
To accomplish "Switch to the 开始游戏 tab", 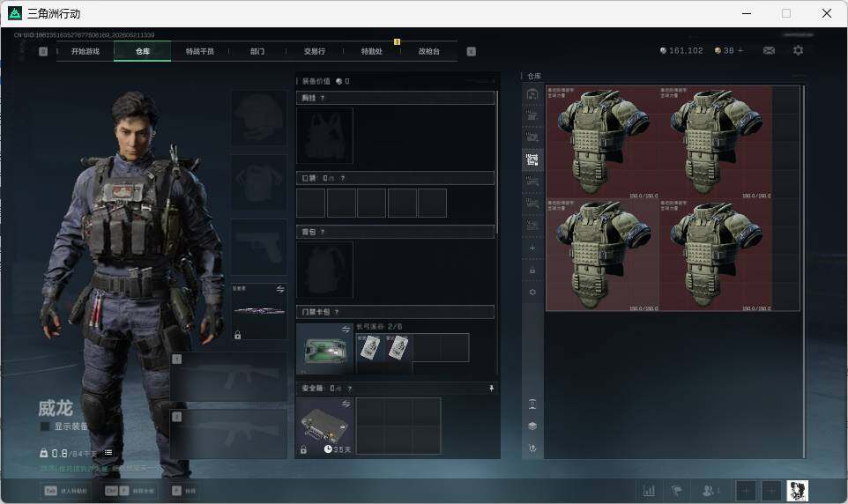I will (86, 51).
